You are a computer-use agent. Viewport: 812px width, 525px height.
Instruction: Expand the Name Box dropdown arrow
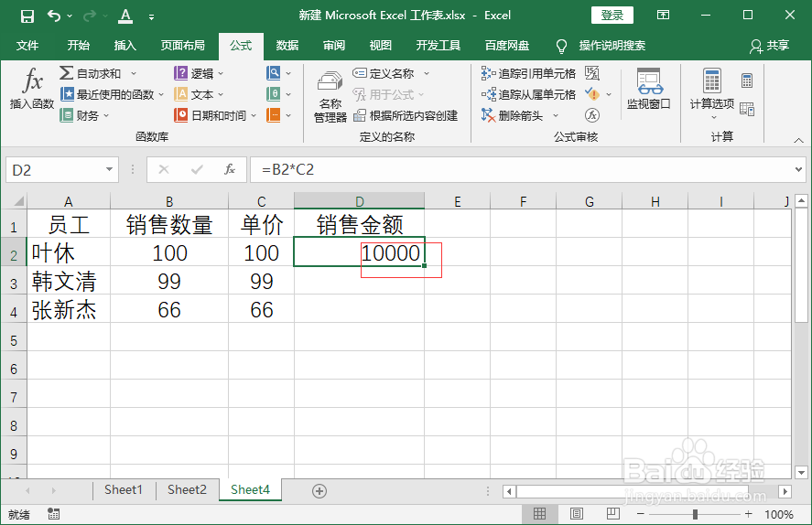pos(109,169)
